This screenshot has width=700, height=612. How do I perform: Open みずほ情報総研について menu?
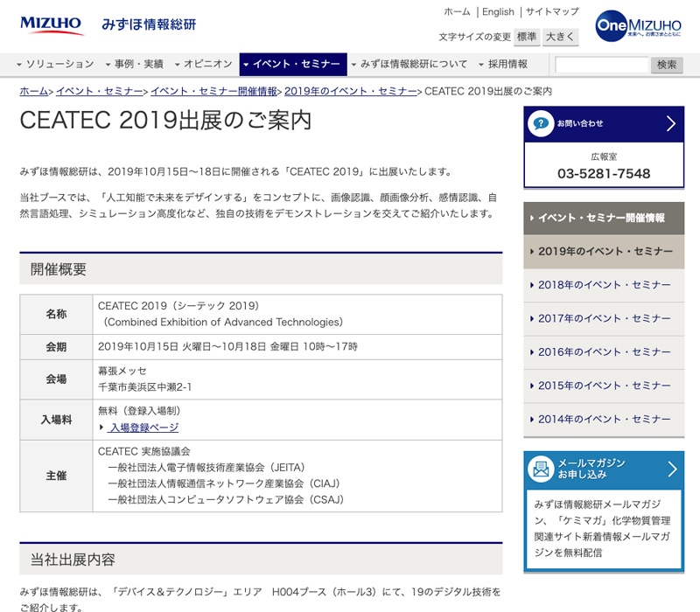point(409,64)
